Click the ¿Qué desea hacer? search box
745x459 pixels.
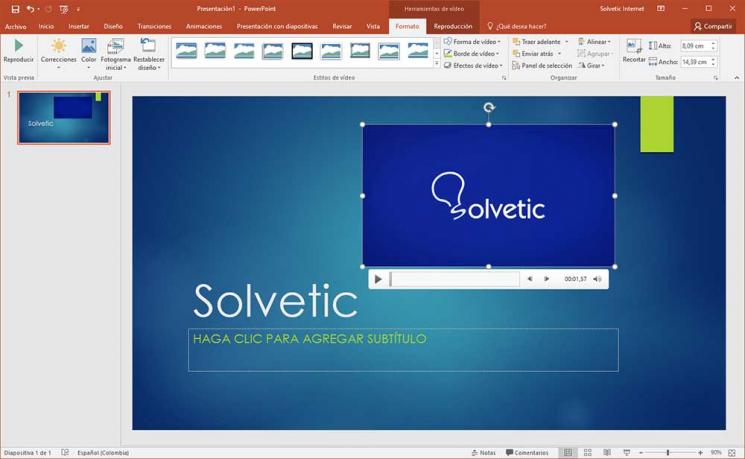pyautogui.click(x=516, y=27)
